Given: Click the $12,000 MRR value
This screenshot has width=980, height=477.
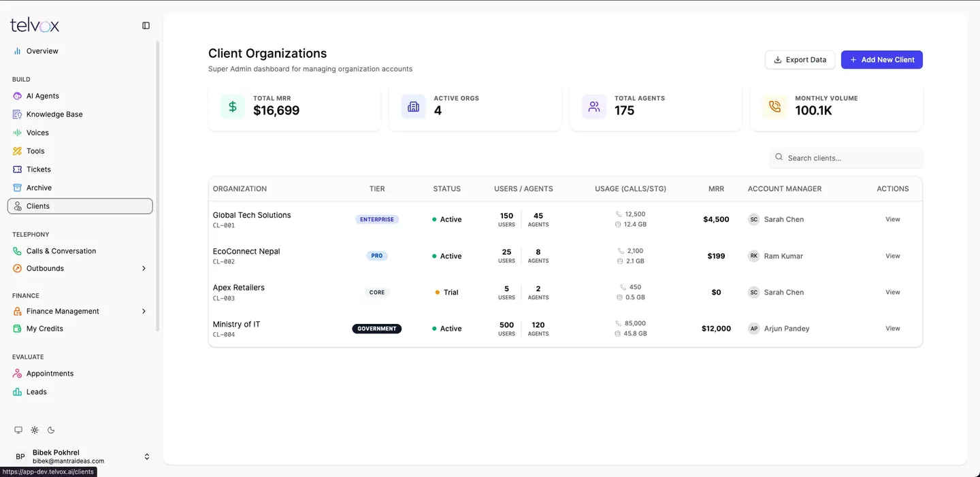Looking at the screenshot, I should [716, 329].
